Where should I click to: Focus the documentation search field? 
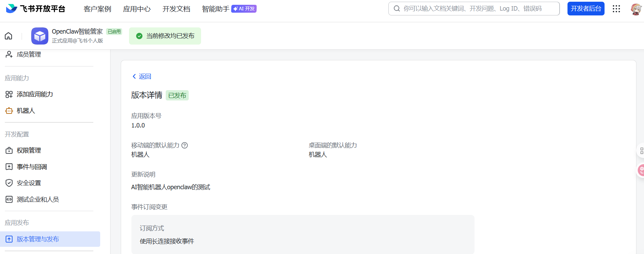pos(474,9)
